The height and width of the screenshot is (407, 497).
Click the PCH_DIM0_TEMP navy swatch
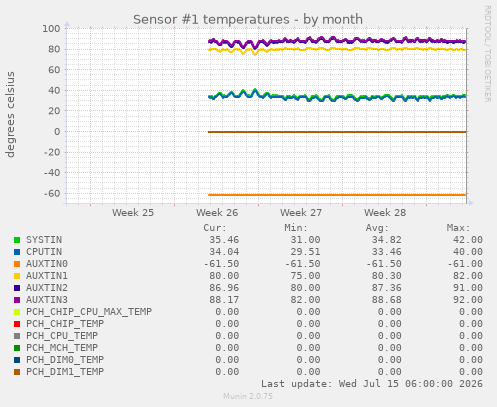click(x=17, y=360)
